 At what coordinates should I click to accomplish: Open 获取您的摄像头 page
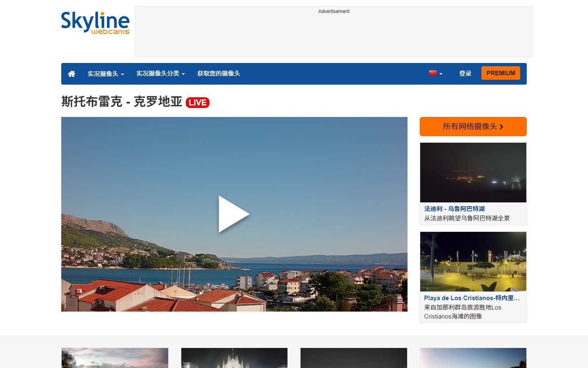(218, 74)
